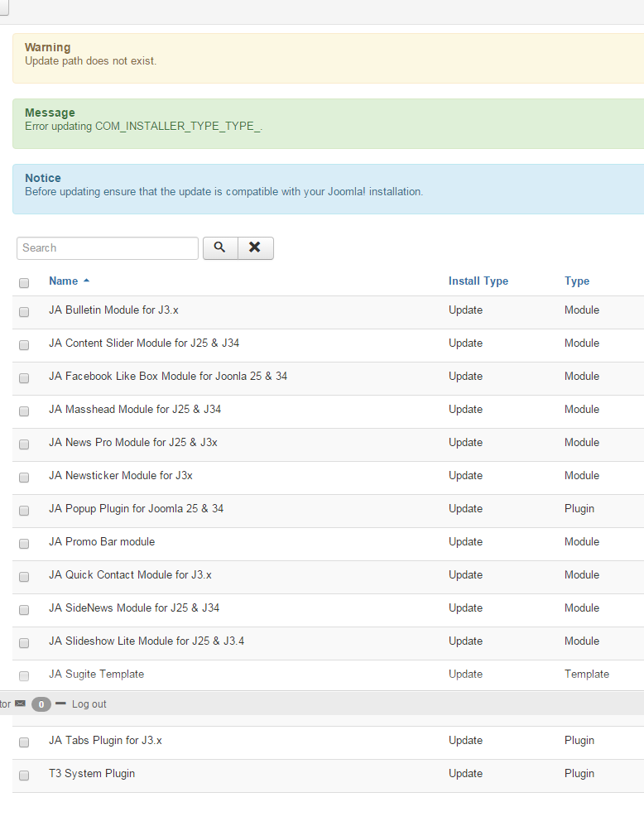Click JA Sugite Template name
The height and width of the screenshot is (826, 644).
click(x=97, y=675)
